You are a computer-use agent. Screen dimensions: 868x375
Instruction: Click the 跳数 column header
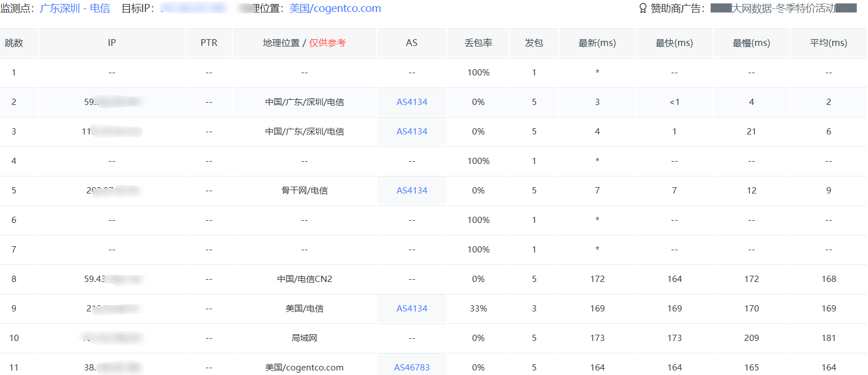[14, 43]
